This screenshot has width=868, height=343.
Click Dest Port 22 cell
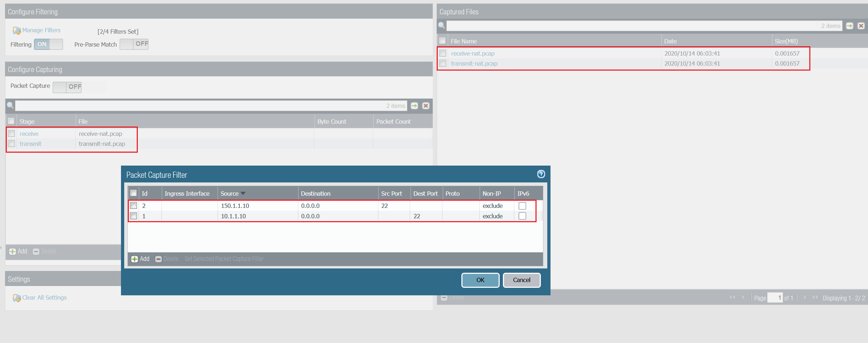click(x=417, y=216)
